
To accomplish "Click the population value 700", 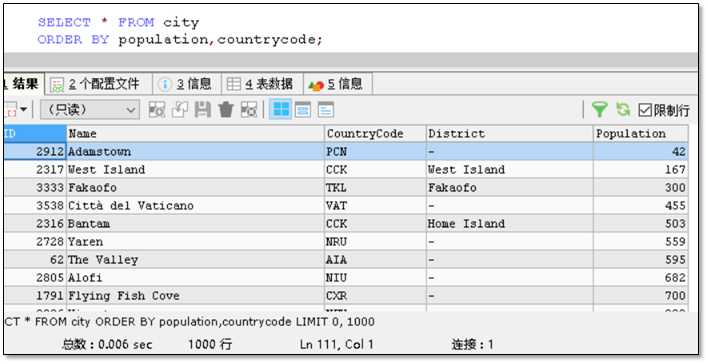I will click(x=640, y=295).
